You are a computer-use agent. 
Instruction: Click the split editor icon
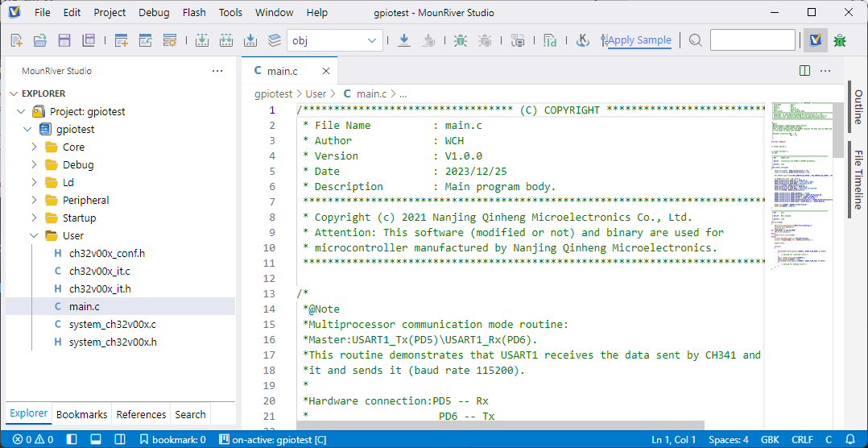(x=804, y=71)
